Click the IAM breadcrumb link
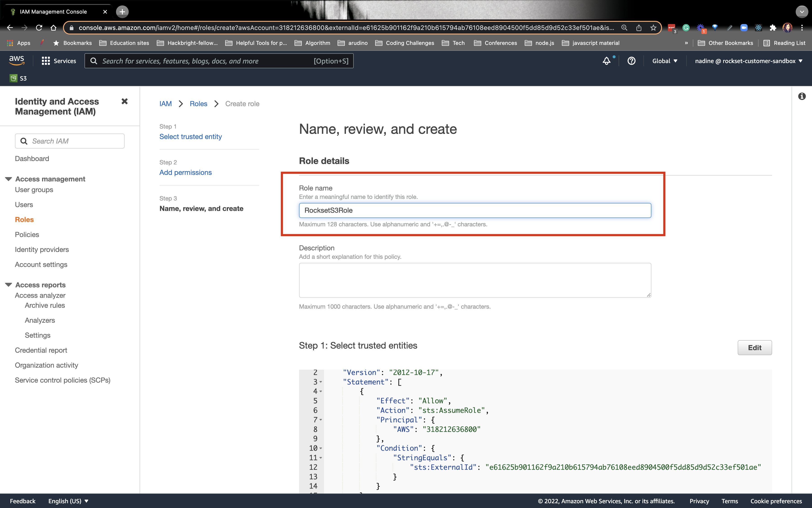 point(165,104)
